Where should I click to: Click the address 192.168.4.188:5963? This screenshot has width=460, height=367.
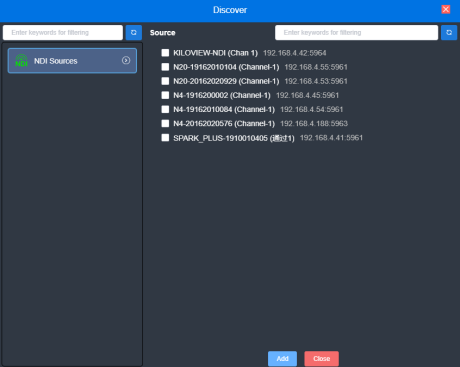(x=314, y=124)
